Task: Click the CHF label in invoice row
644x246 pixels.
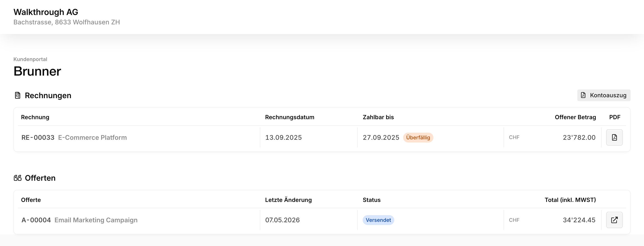Action: pos(514,138)
